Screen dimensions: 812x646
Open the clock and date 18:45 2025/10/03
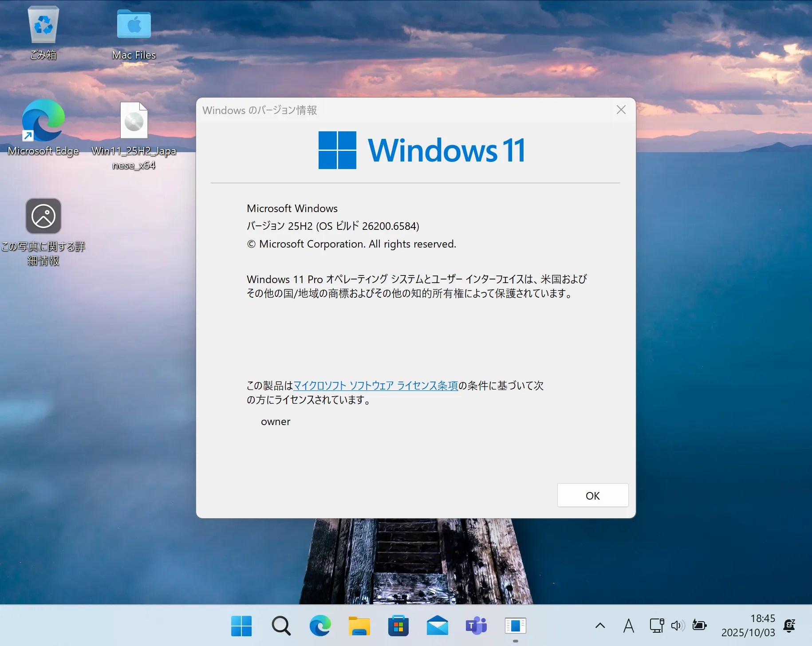coord(748,626)
